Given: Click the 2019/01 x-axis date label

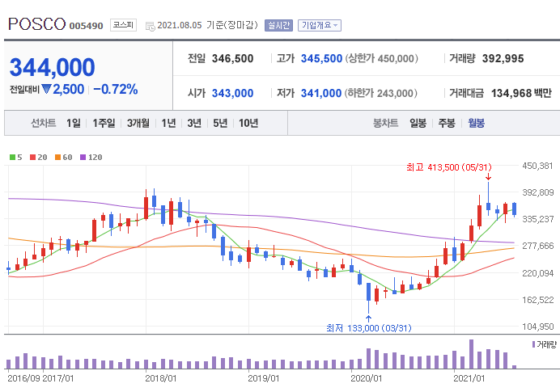Looking at the screenshot, I should [264, 378].
